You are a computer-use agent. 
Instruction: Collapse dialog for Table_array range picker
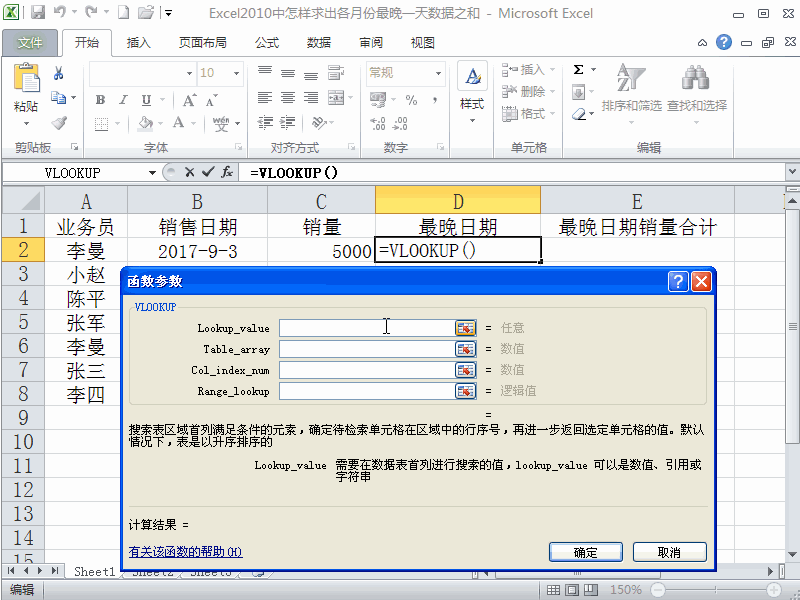(465, 349)
